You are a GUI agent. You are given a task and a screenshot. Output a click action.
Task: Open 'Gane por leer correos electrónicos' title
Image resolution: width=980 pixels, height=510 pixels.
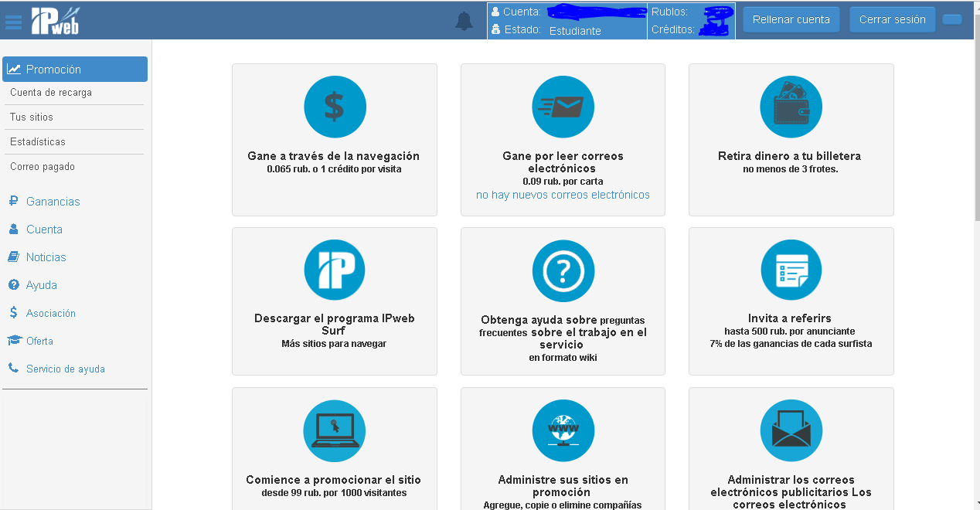tap(563, 162)
